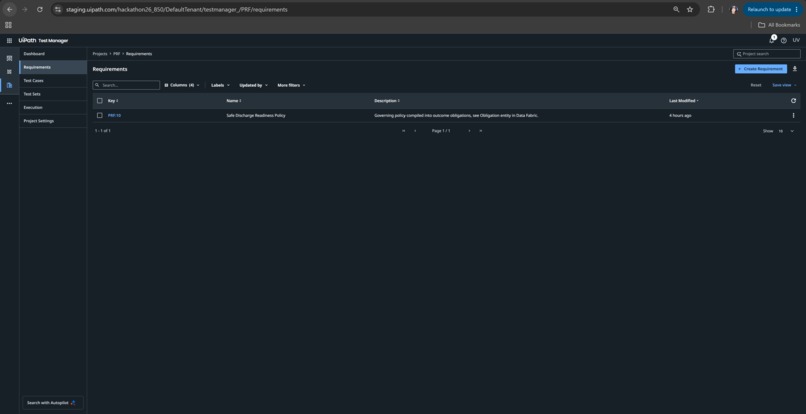Sort by the Name column header
Viewport: 806px width, 414px height.
[233, 101]
